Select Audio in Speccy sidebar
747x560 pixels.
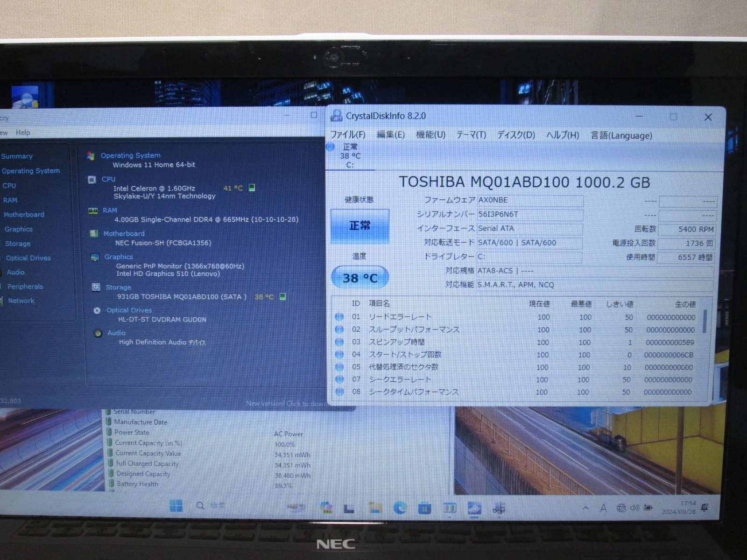(x=15, y=272)
